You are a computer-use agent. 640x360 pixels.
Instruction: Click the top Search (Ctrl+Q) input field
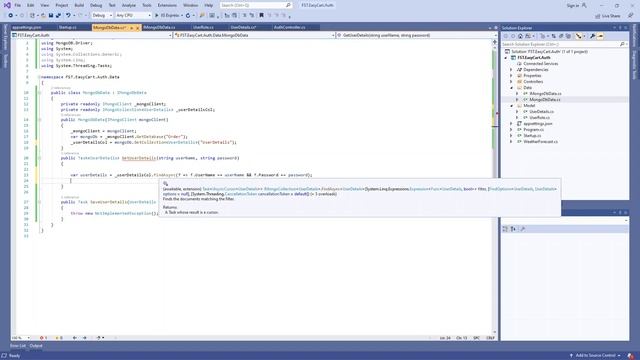pos(256,5)
